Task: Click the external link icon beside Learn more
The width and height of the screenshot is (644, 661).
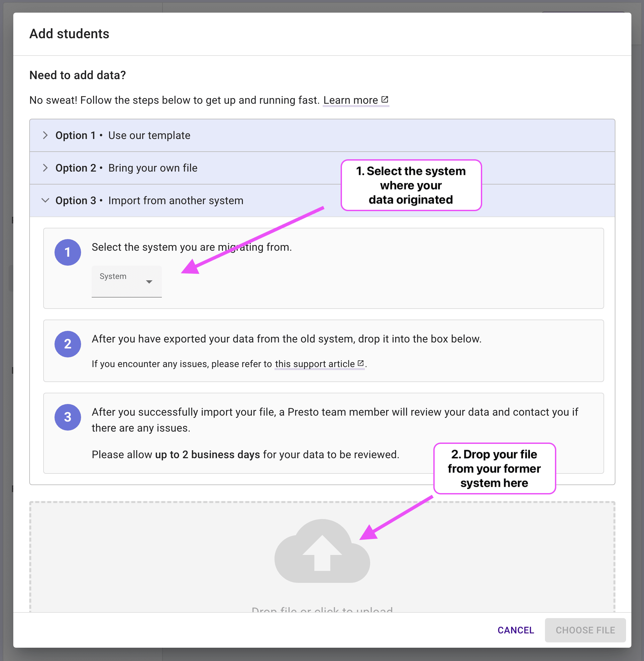Action: click(384, 99)
